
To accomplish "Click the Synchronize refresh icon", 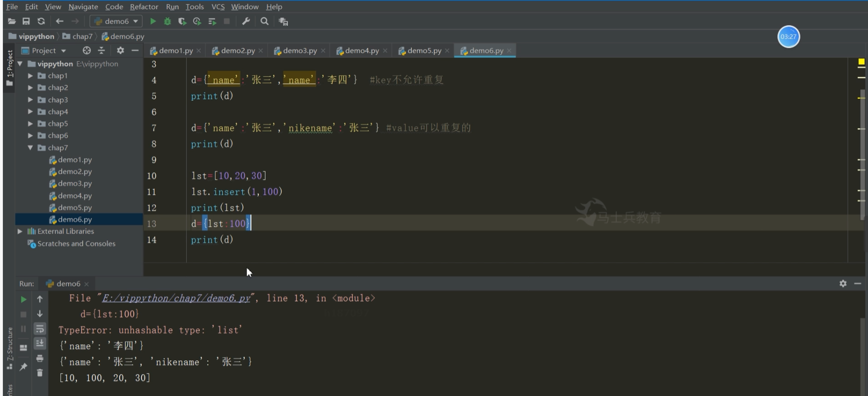I will point(41,21).
